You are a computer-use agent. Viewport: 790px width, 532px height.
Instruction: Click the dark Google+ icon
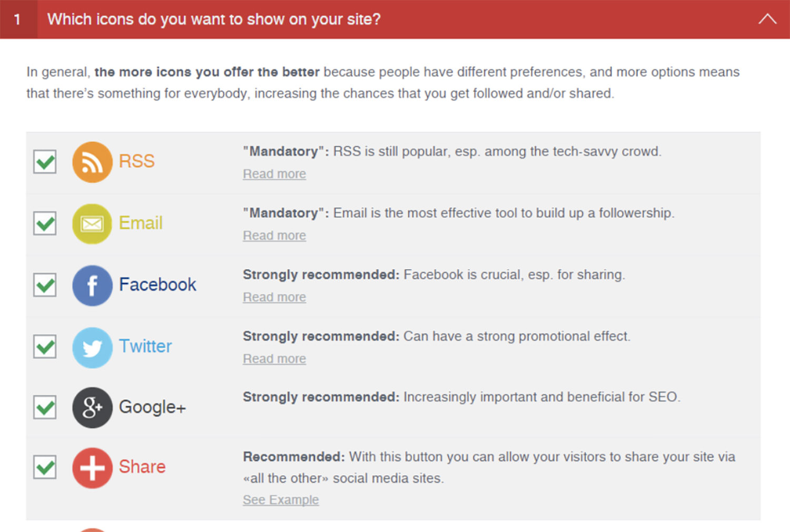click(x=92, y=408)
